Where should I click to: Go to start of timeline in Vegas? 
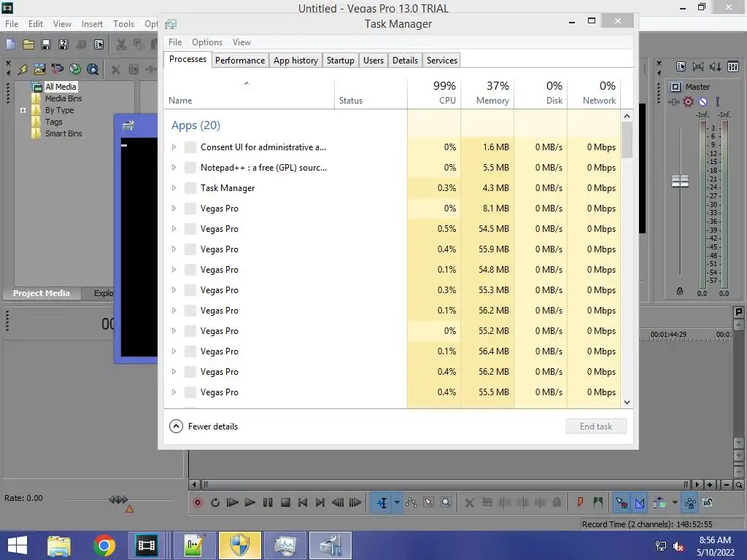coord(303,502)
